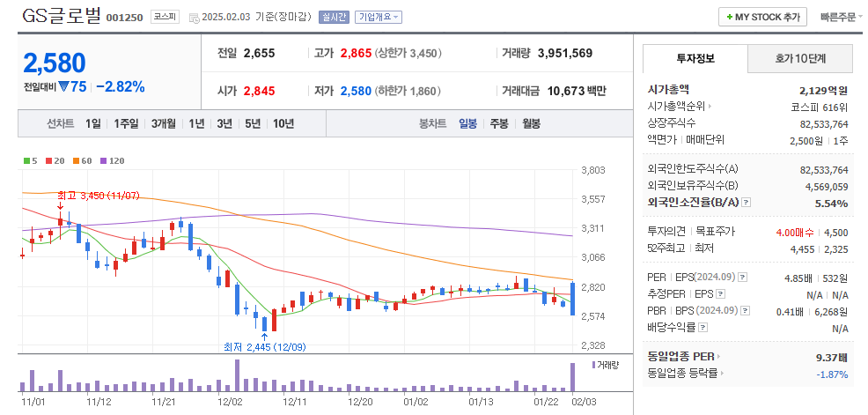The height and width of the screenshot is (415, 868).
Task: Click the orange 60-day moving average swatch
Action: (x=76, y=161)
